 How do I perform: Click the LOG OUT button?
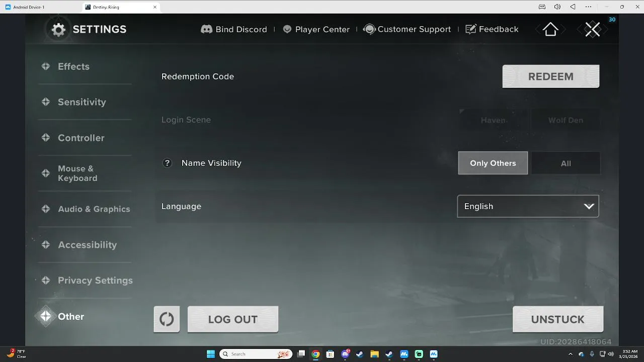click(x=232, y=319)
